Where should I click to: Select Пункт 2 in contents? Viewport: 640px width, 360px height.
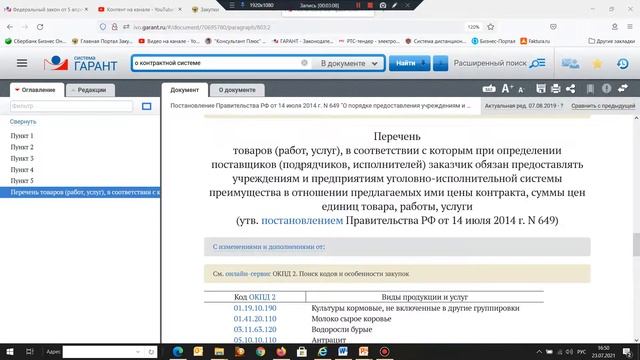coord(22,147)
